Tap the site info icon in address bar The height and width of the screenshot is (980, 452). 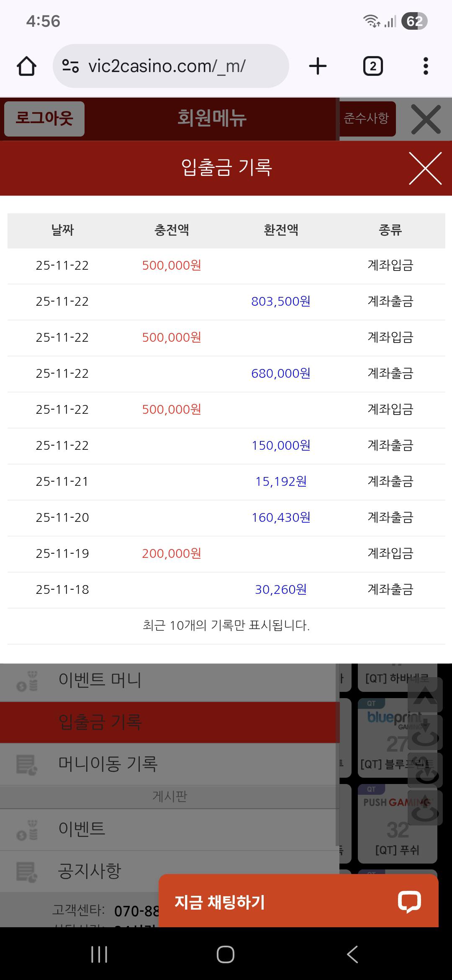70,66
